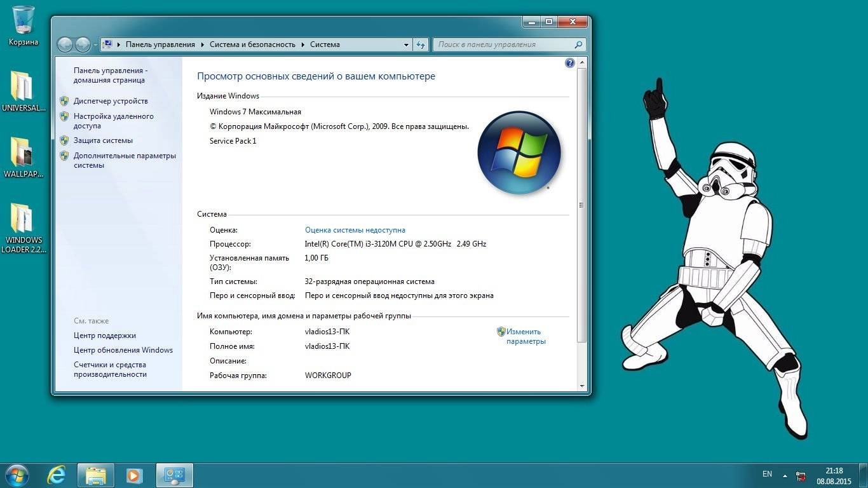Click the search magnifier icon in search box
Image resolution: width=868 pixels, height=488 pixels.
578,44
